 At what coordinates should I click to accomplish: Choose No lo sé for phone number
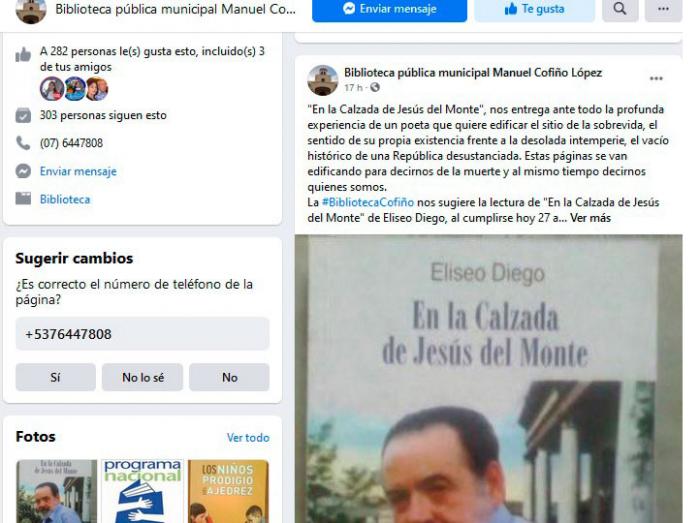click(142, 378)
